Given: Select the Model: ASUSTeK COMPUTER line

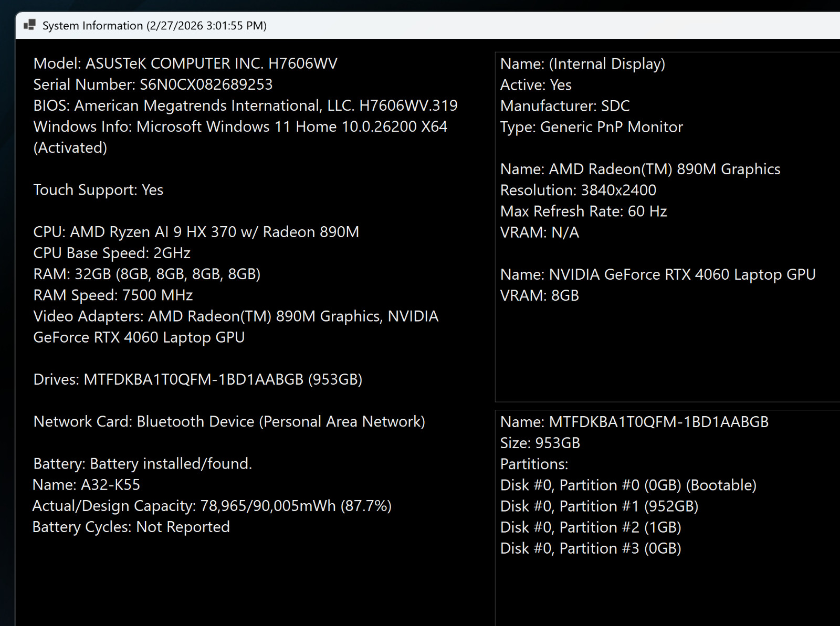Looking at the screenshot, I should pyautogui.click(x=185, y=63).
